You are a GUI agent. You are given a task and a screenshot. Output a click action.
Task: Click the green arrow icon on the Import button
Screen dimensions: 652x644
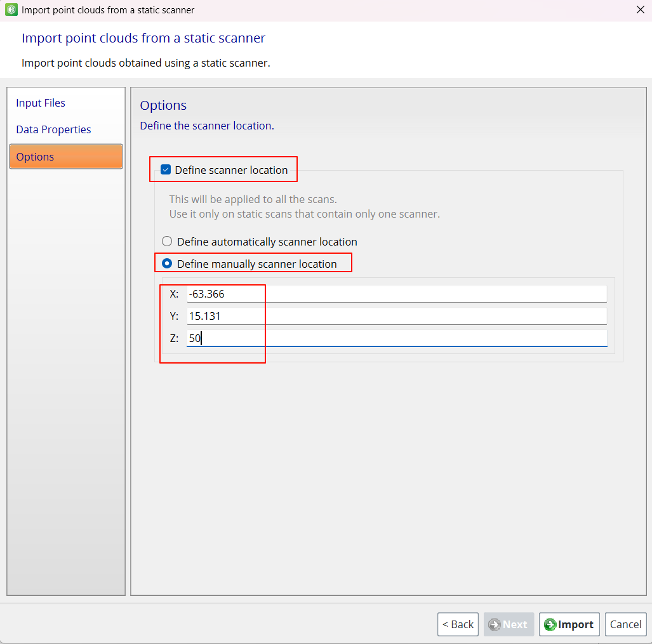click(x=550, y=624)
